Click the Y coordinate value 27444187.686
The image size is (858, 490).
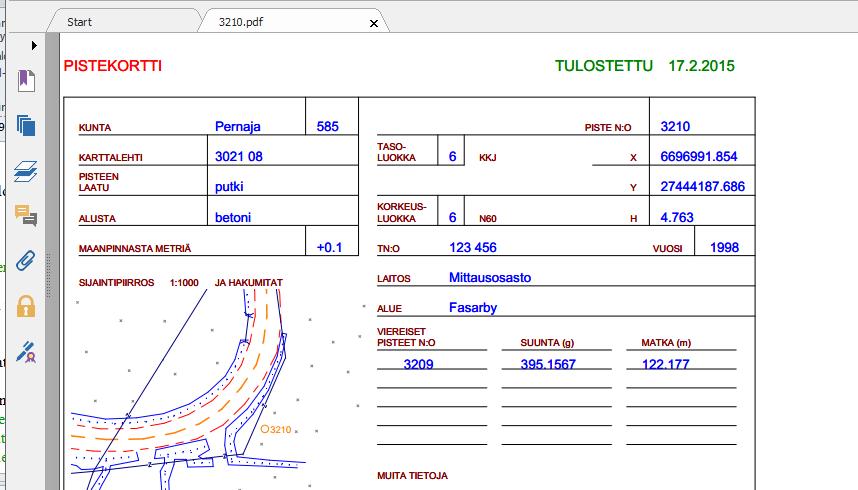click(x=703, y=187)
